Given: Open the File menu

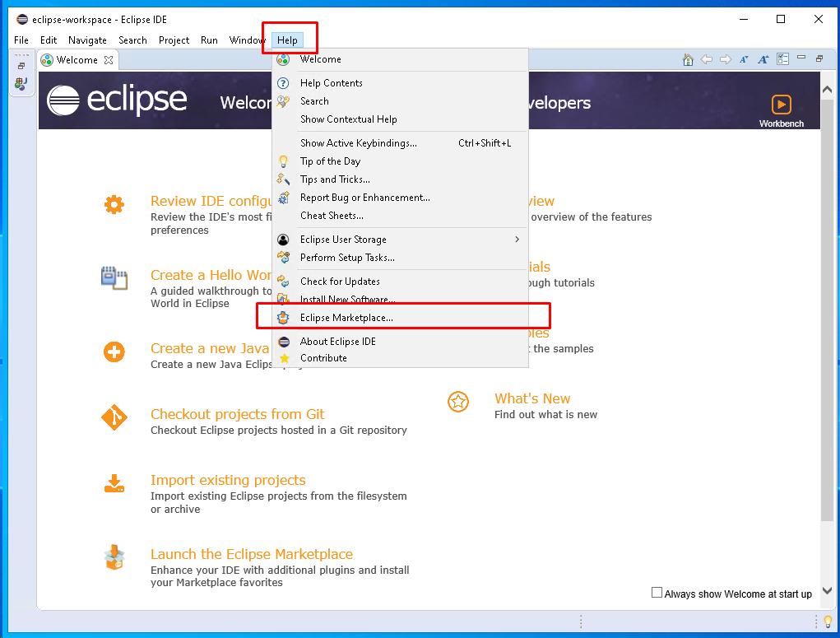Looking at the screenshot, I should (21, 40).
